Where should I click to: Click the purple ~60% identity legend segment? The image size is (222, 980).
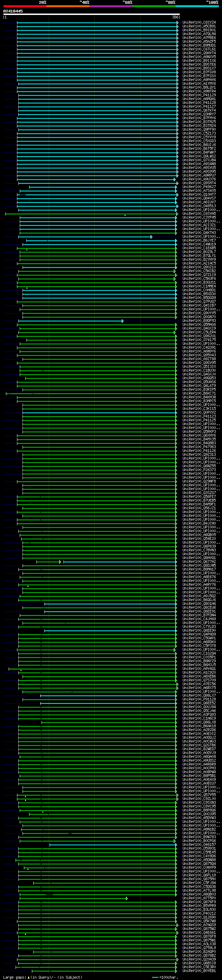(111, 6)
